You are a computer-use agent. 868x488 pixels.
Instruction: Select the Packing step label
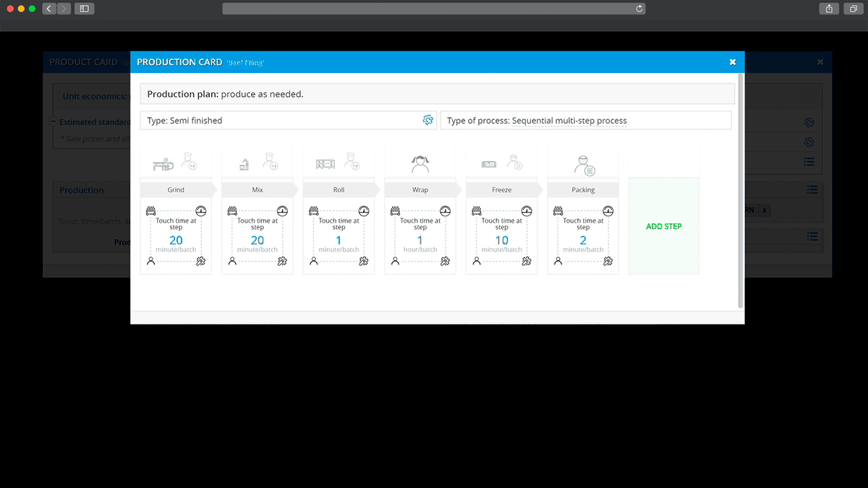click(x=583, y=190)
